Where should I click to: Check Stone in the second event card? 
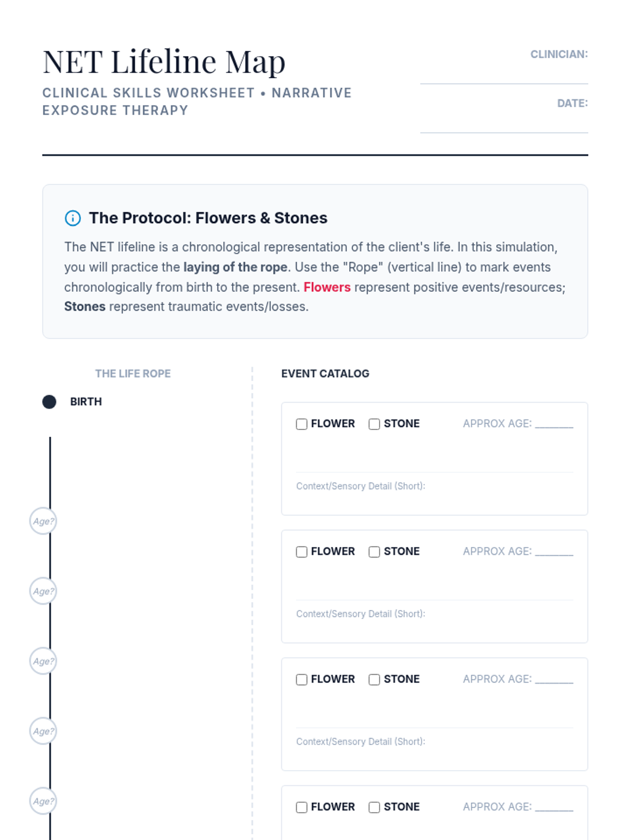[374, 552]
